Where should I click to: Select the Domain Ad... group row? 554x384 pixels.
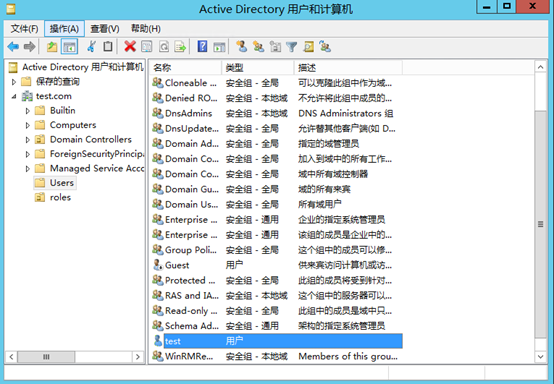point(277,143)
